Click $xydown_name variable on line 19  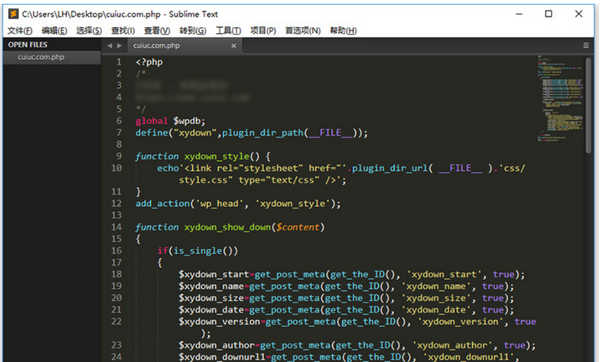211,286
